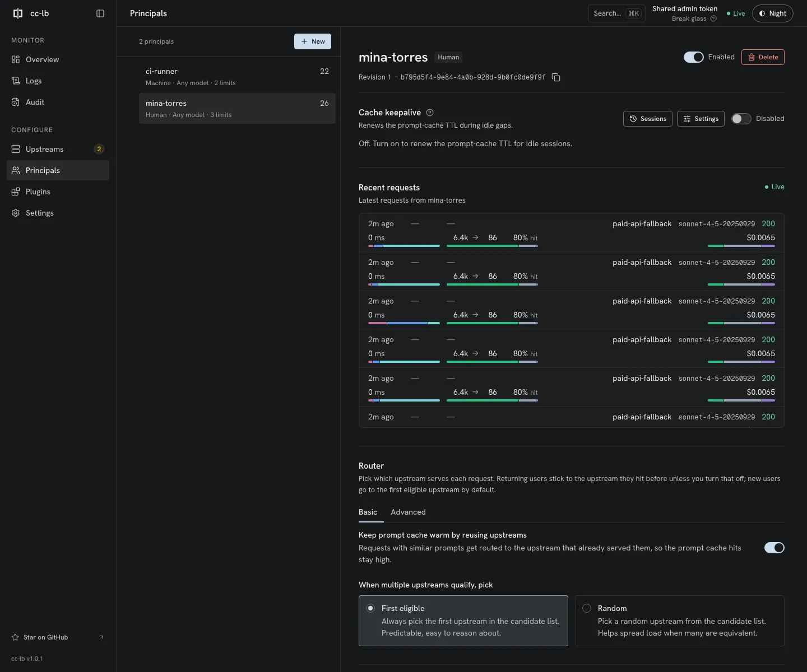Select the ci-runner principal
The image size is (807, 672).
[x=237, y=77]
